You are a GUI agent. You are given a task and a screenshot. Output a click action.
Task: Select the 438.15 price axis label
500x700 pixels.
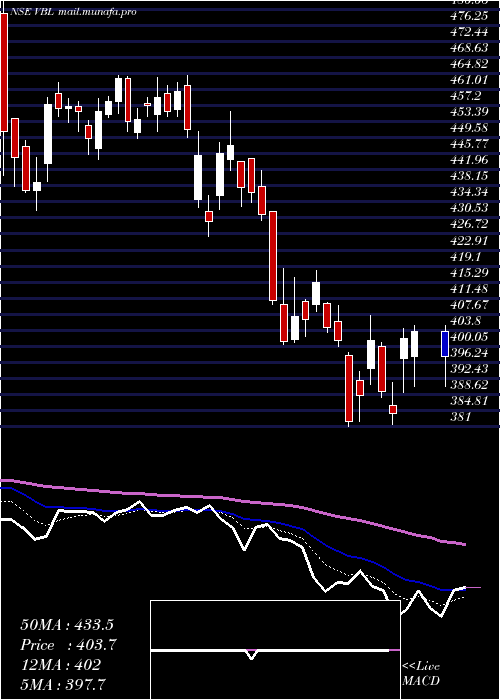[470, 176]
